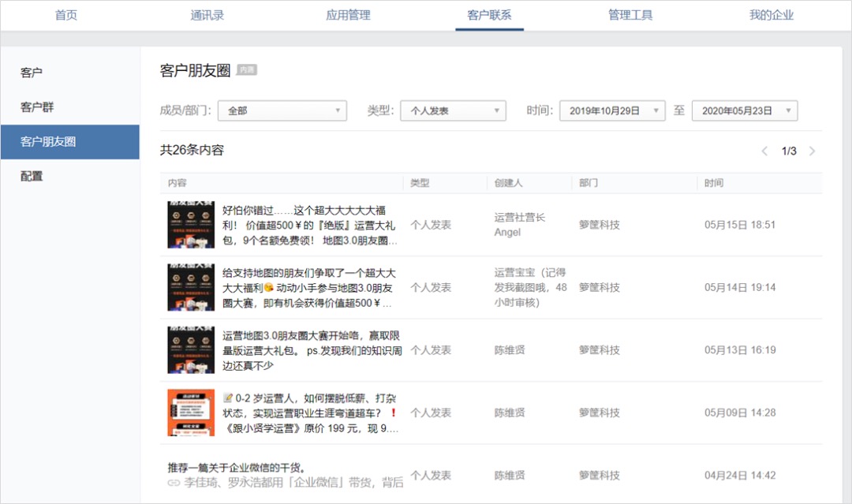Click 共26条内容 count text

tap(192, 151)
